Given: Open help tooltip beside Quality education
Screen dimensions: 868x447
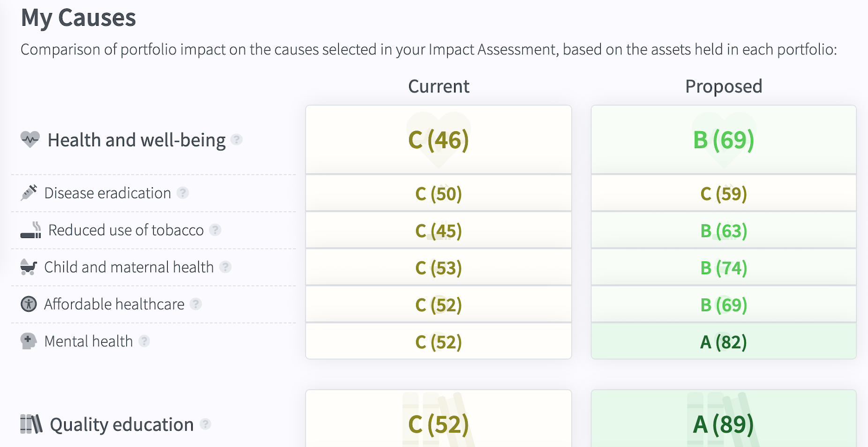Looking at the screenshot, I should click(x=205, y=424).
